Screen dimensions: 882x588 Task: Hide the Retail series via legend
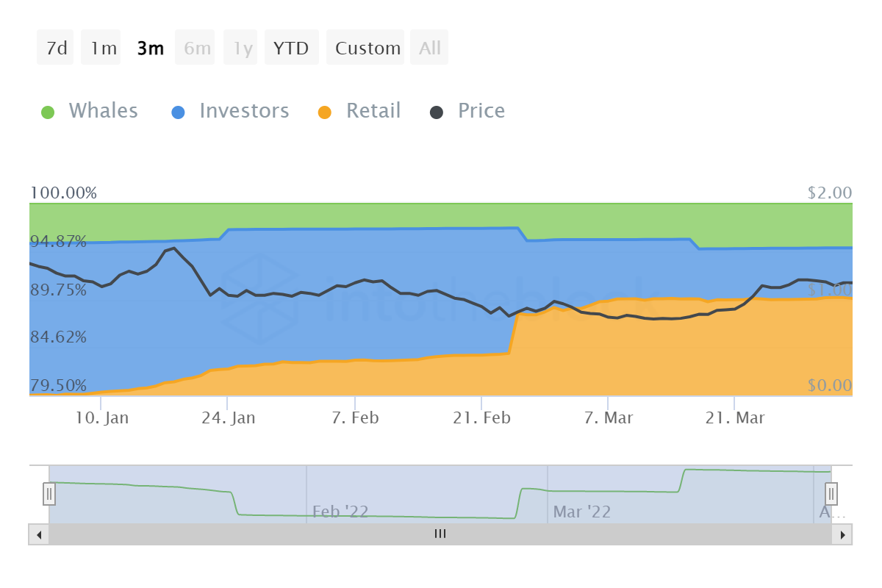coord(373,111)
